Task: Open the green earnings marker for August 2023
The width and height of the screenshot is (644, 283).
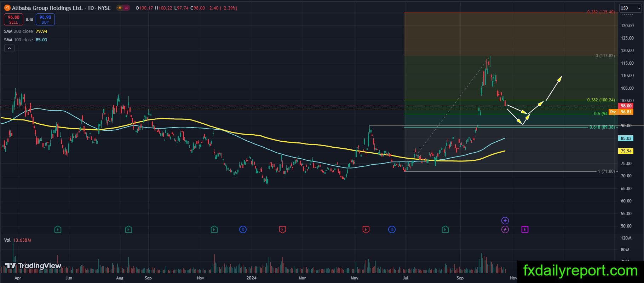Action: pyautogui.click(x=128, y=230)
